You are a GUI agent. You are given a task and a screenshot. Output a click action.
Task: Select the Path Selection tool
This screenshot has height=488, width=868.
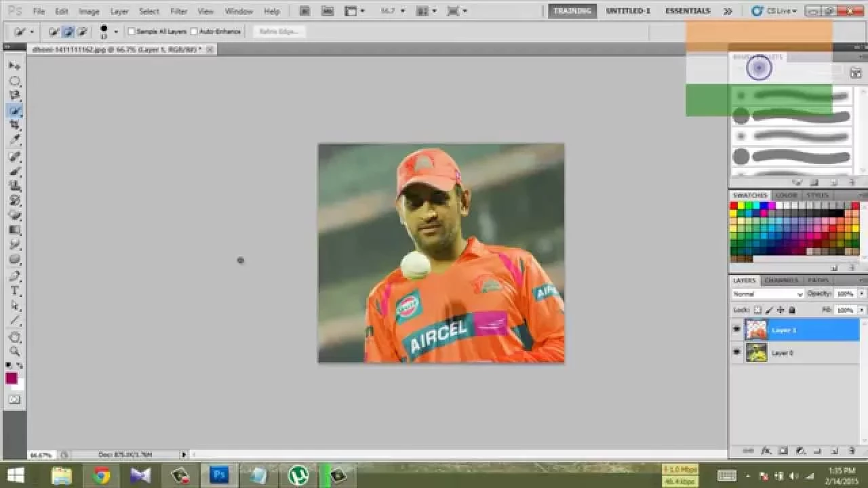click(14, 306)
